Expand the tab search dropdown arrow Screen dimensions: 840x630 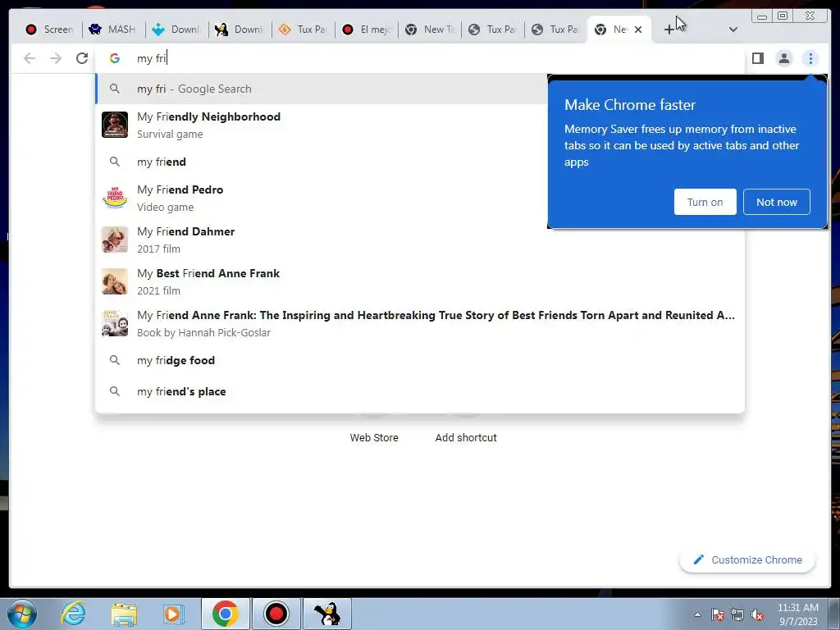click(733, 30)
